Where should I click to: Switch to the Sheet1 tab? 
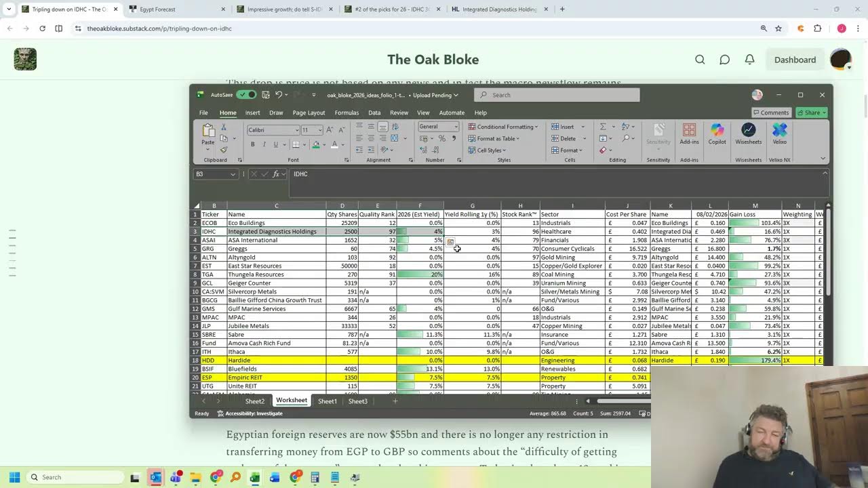click(x=328, y=401)
